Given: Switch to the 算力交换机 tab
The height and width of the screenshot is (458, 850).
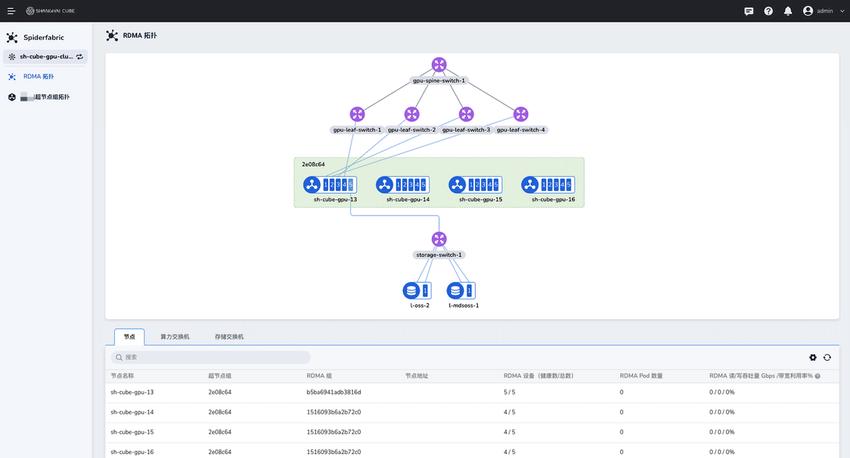Looking at the screenshot, I should (174, 338).
